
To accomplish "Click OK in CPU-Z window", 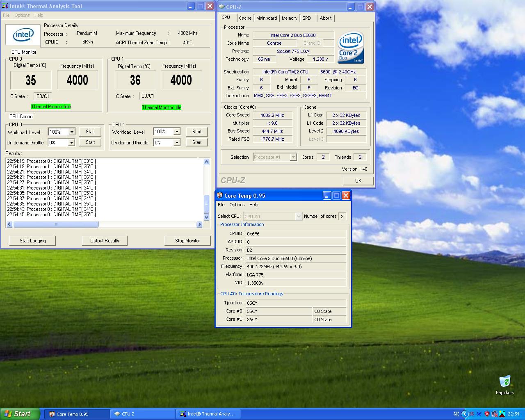I will (x=358, y=180).
